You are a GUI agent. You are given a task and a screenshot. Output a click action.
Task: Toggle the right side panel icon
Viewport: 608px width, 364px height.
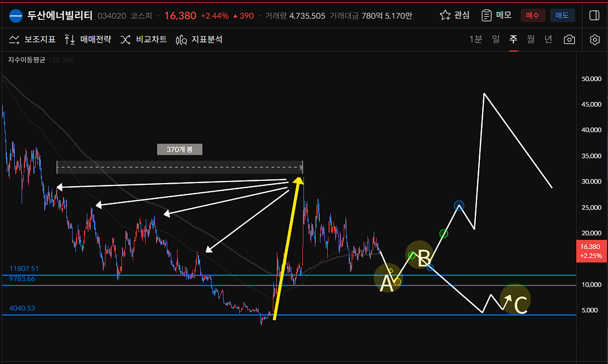(x=594, y=15)
